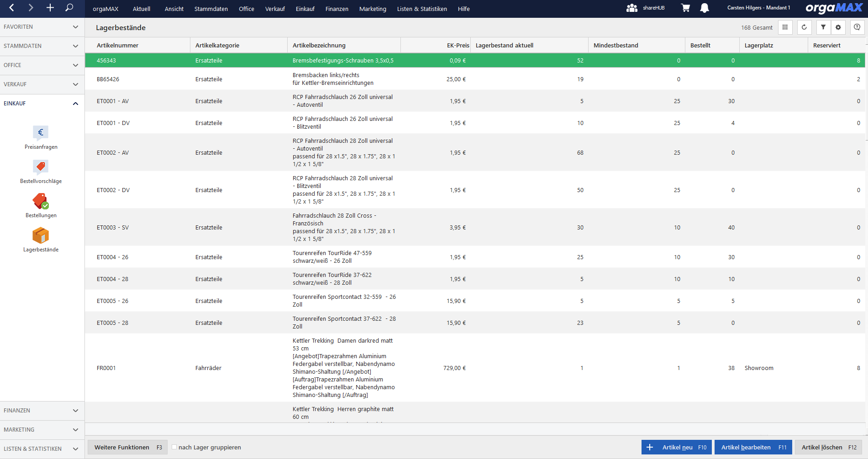The image size is (868, 459).
Task: Select row ET0005 - 28
Action: point(475,323)
